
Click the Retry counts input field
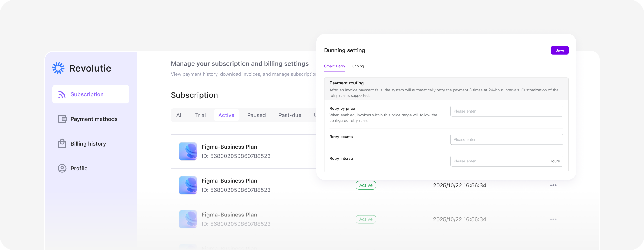(x=507, y=139)
